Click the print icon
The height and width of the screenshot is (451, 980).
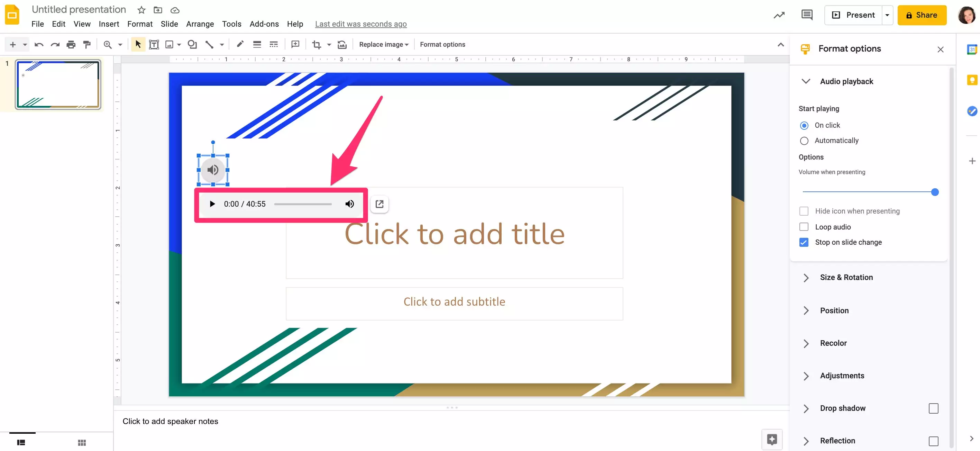71,45
